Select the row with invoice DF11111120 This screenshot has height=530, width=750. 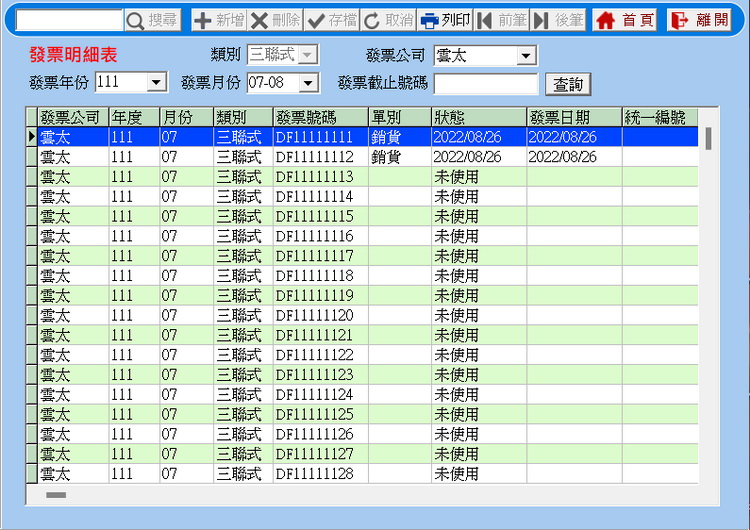[x=320, y=315]
